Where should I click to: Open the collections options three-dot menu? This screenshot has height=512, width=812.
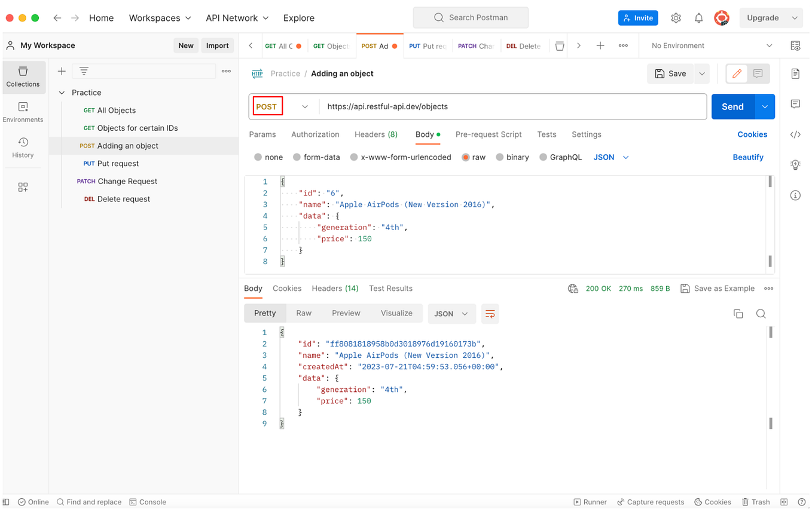tap(226, 71)
